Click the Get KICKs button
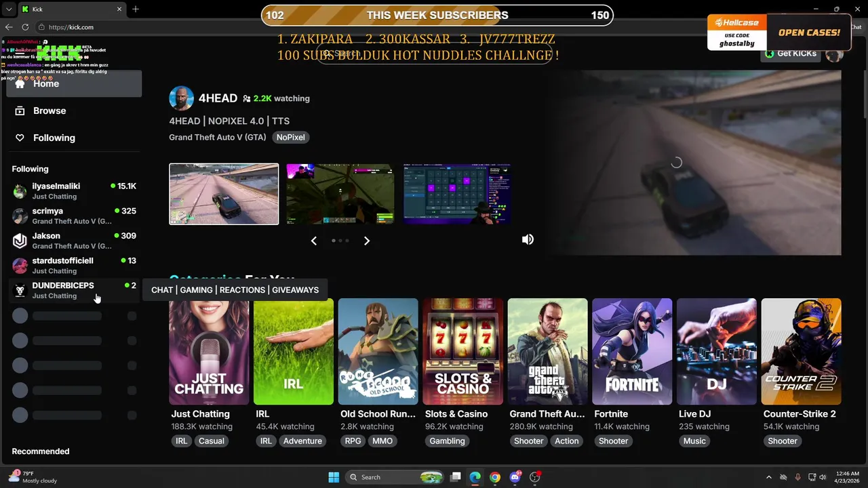 [x=791, y=54]
